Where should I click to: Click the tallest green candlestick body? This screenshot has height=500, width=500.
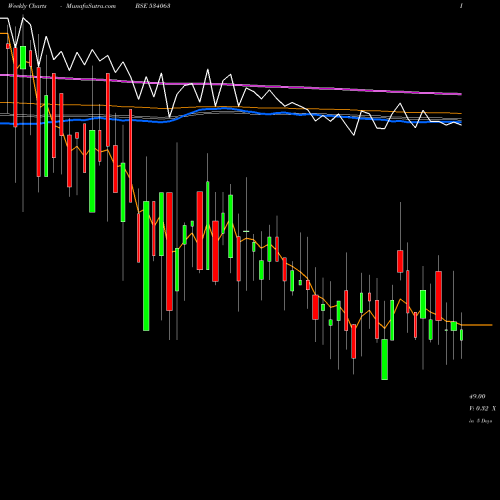[146, 266]
